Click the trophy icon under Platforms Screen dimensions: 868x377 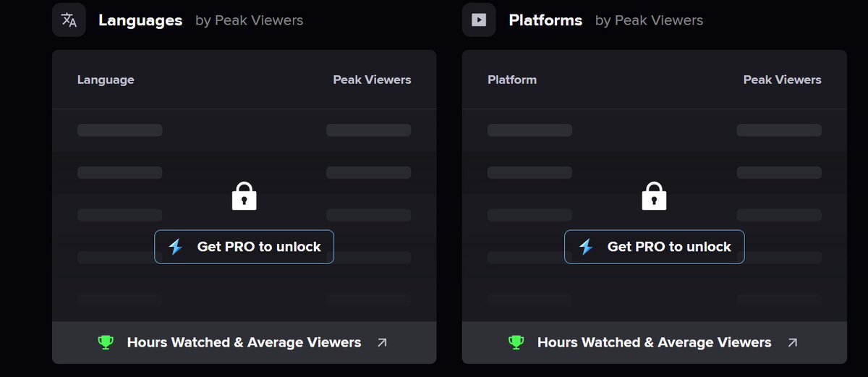point(516,342)
